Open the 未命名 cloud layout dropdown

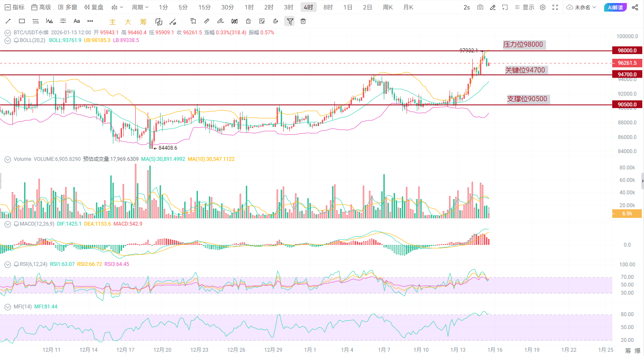(581, 7)
